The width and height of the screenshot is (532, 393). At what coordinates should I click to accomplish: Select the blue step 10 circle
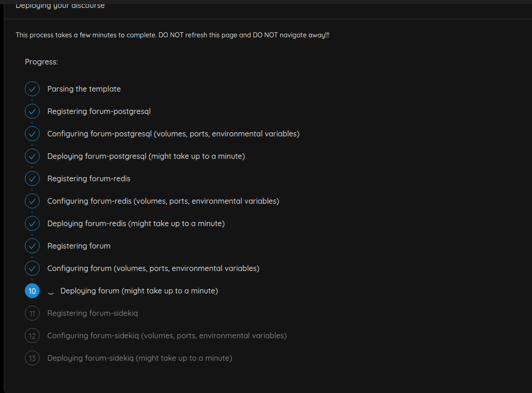point(32,291)
